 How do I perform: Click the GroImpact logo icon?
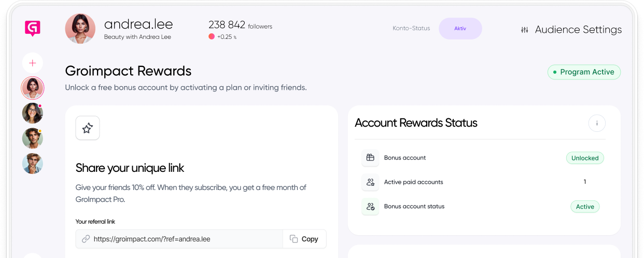(32, 28)
